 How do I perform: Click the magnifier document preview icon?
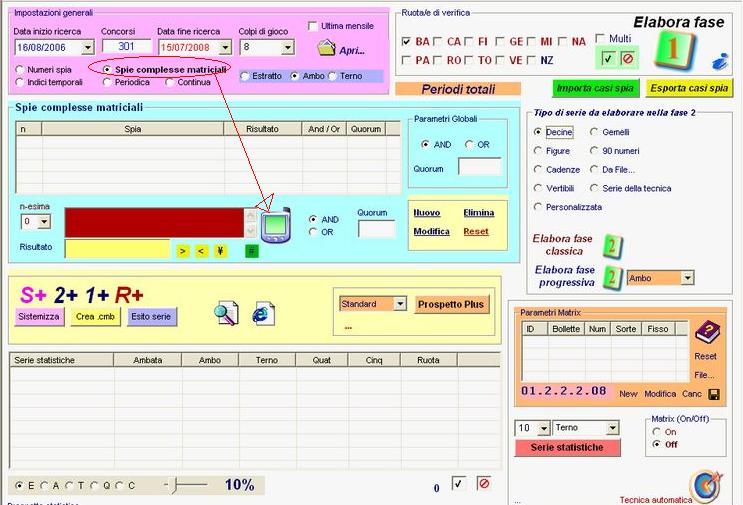(x=227, y=313)
